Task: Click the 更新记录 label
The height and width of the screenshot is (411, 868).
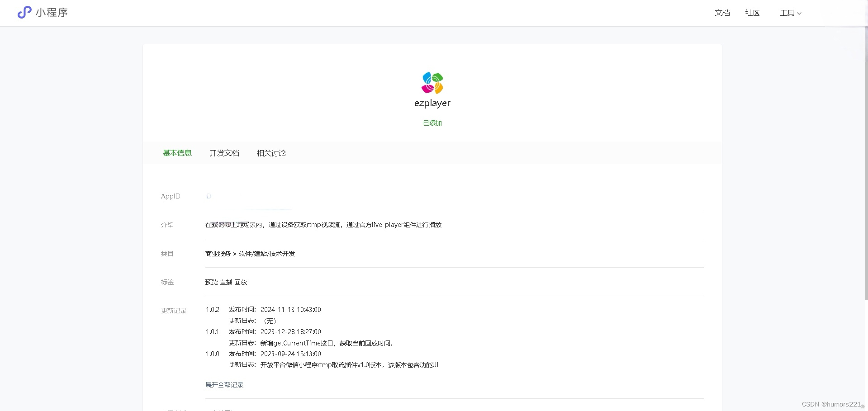Action: (174, 311)
